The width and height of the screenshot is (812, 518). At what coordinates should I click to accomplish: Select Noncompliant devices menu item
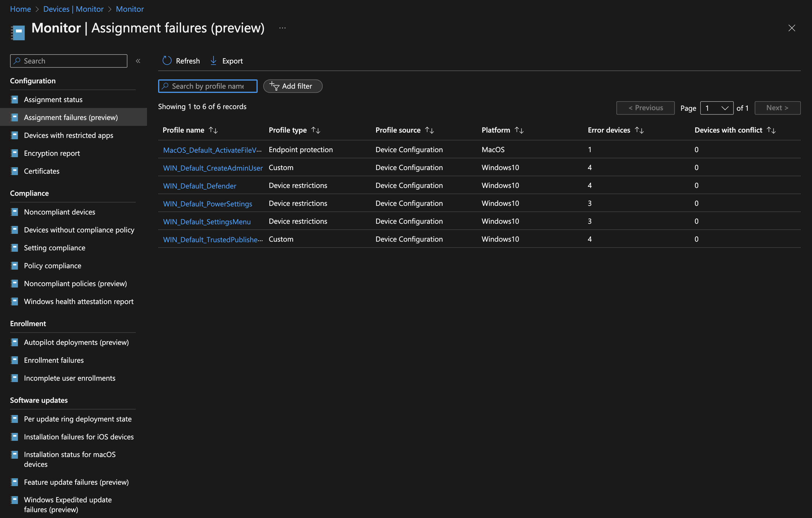click(x=59, y=212)
